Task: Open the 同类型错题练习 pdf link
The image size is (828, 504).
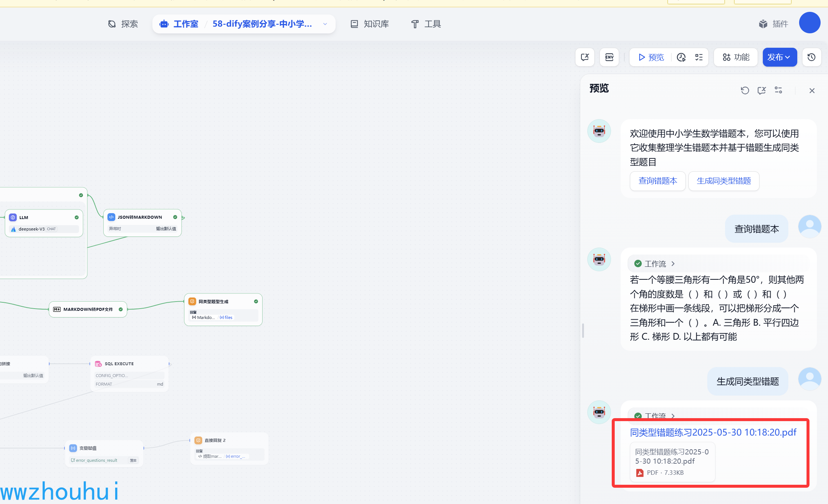Action: pos(713,433)
